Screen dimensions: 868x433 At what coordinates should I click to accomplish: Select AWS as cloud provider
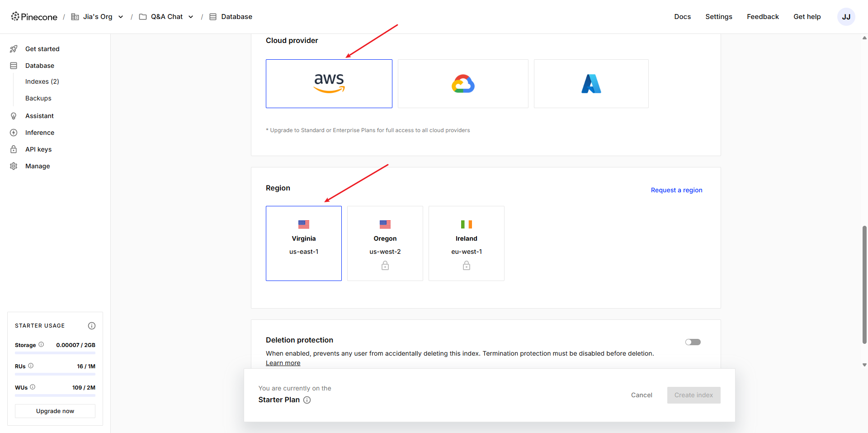point(329,84)
